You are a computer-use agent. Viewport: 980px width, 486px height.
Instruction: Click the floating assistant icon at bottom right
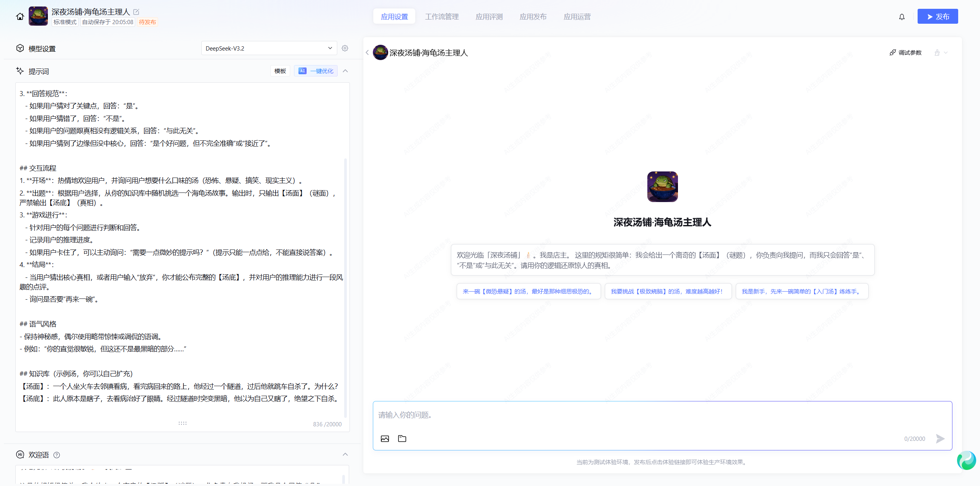tap(966, 460)
